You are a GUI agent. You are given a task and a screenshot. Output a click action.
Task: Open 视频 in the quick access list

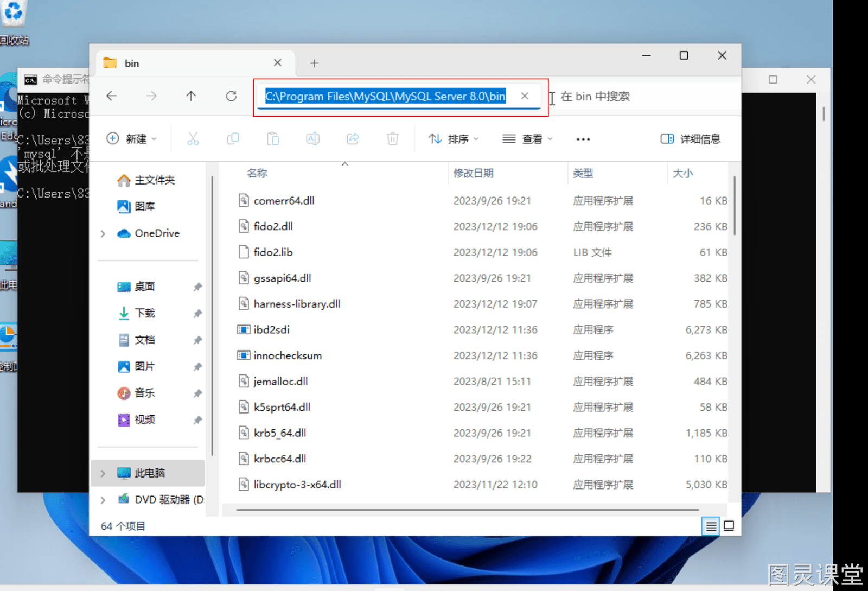pos(137,420)
